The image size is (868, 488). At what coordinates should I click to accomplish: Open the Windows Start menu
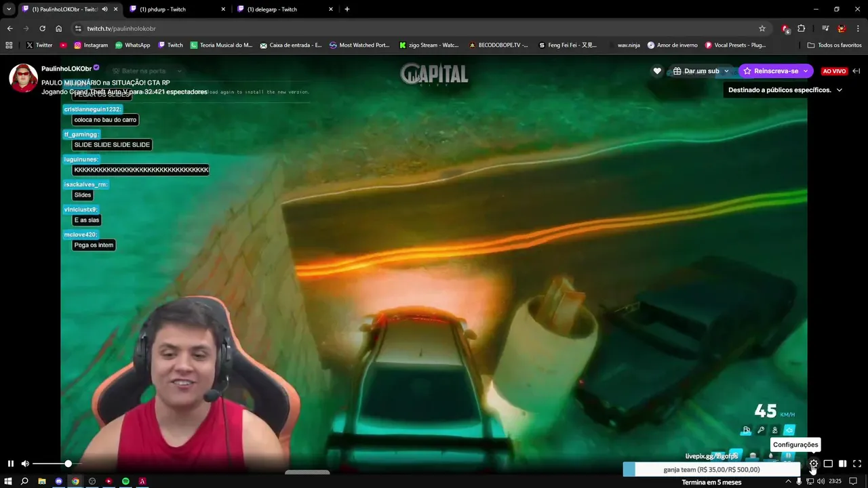pyautogui.click(x=8, y=481)
